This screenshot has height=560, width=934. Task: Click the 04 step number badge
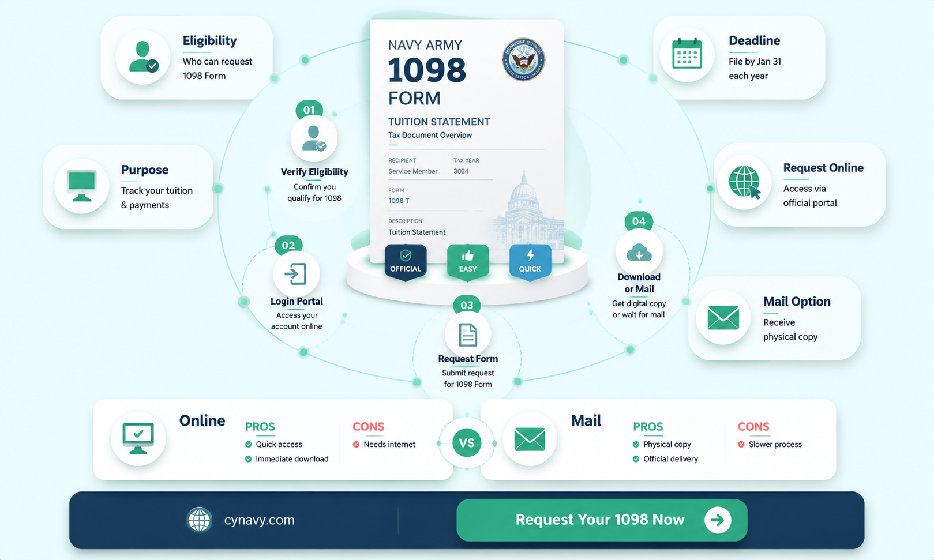(639, 221)
